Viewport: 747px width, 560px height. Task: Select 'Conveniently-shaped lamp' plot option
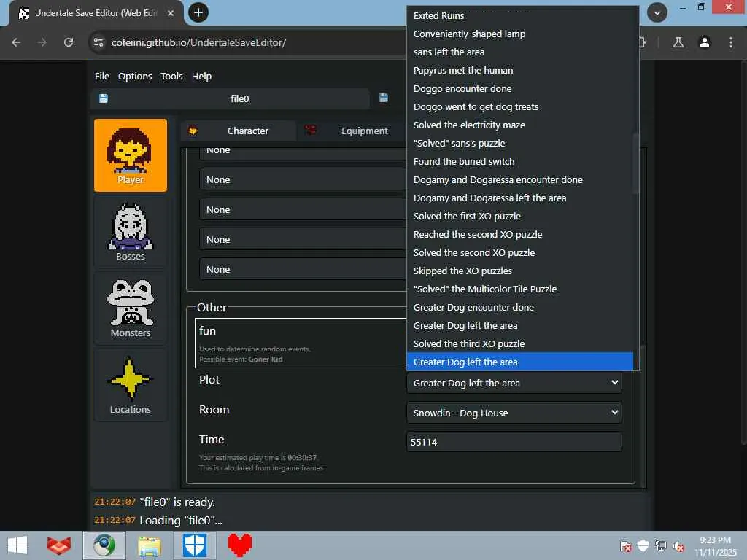519,34
